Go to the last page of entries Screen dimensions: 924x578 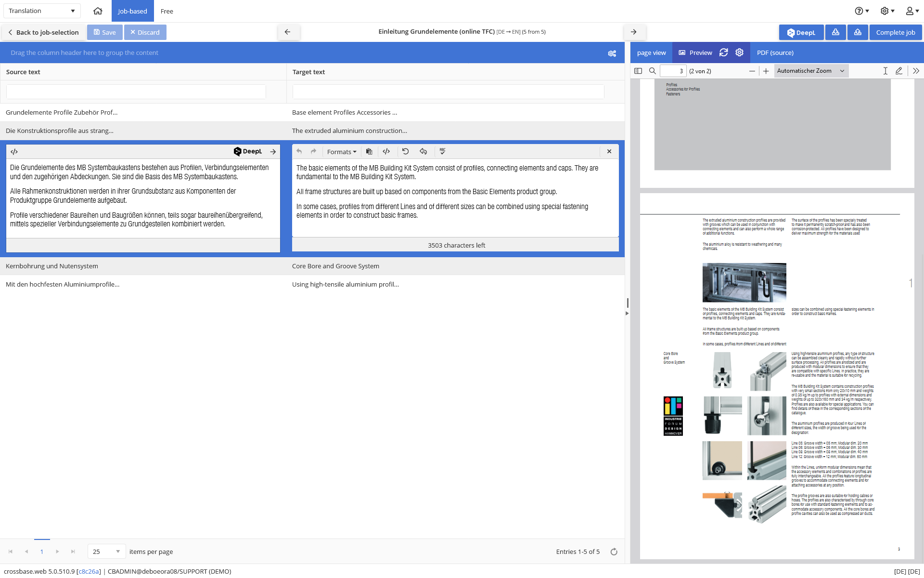click(x=73, y=552)
